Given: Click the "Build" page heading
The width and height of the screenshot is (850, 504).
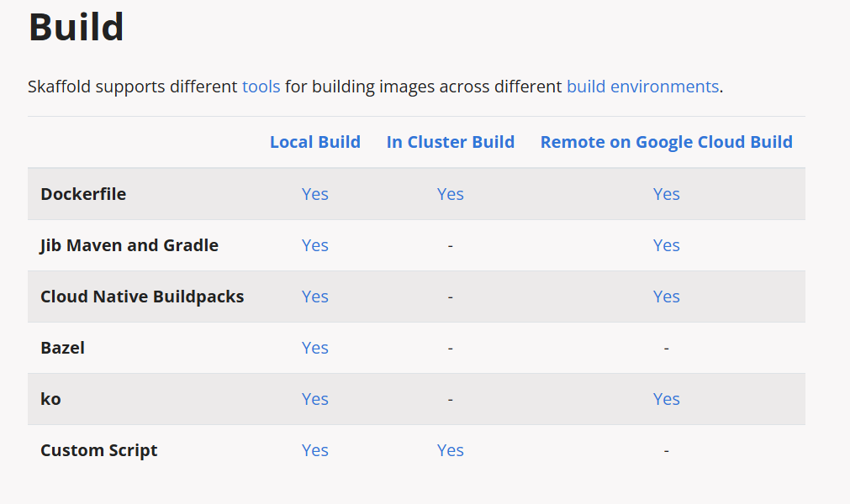Looking at the screenshot, I should pyautogui.click(x=77, y=28).
